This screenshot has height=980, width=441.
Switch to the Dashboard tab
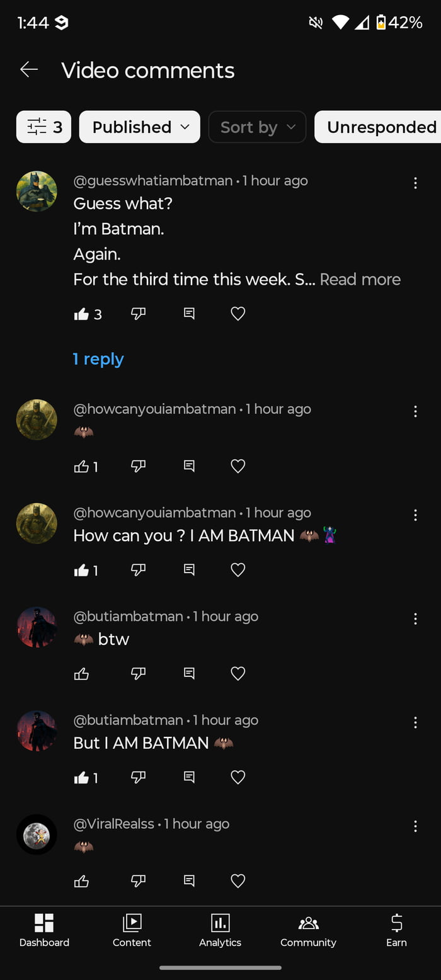click(43, 931)
